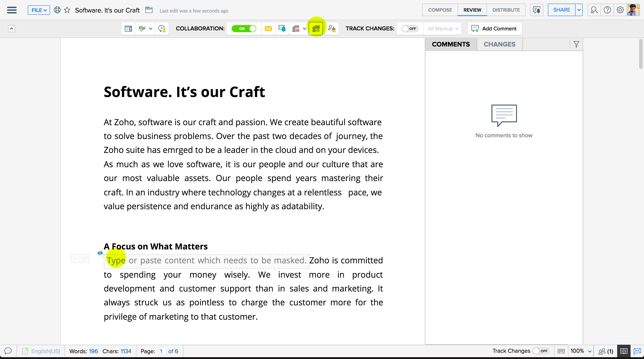Expand the Share button dropdown arrow
This screenshot has height=359, width=644.
579,10
